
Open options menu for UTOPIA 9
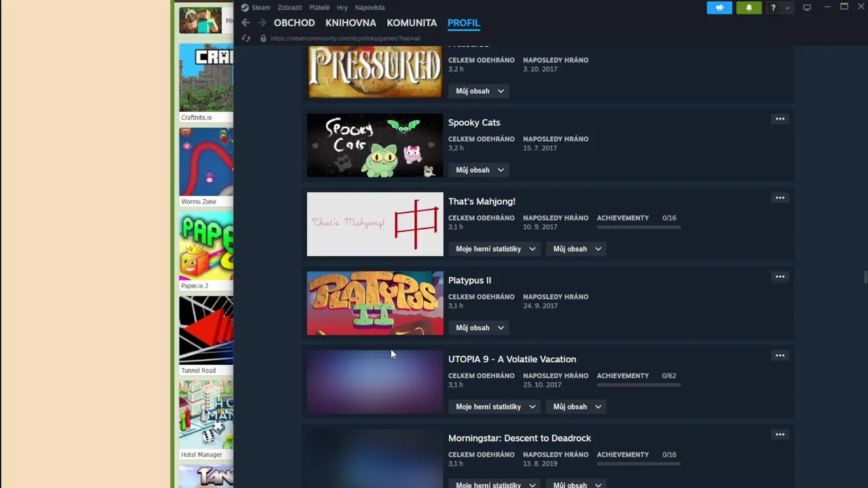[x=780, y=356]
